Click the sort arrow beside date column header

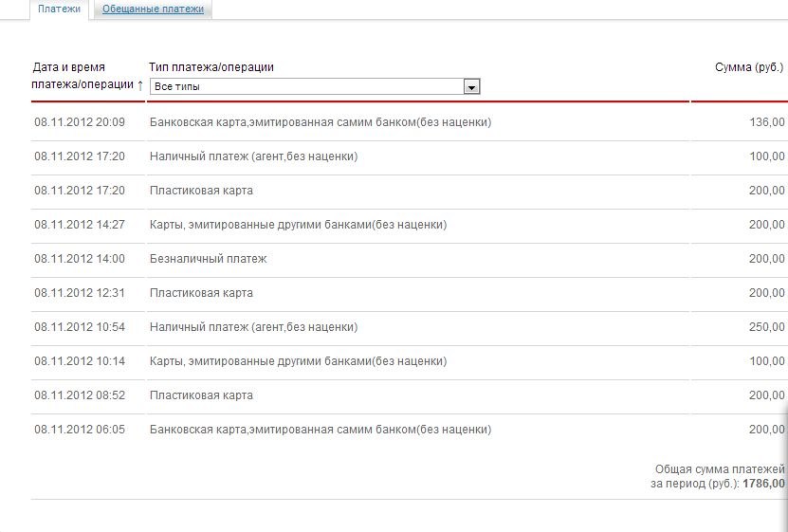coord(140,85)
